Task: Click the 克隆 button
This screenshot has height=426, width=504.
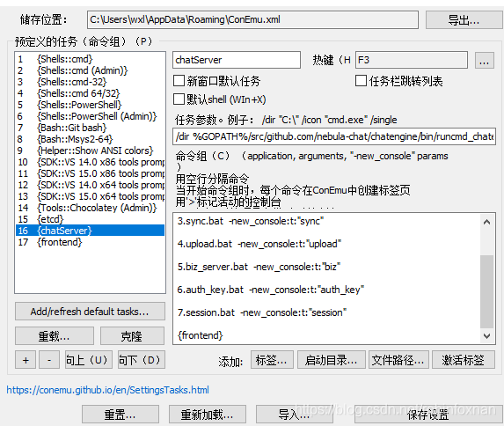Action: point(132,336)
